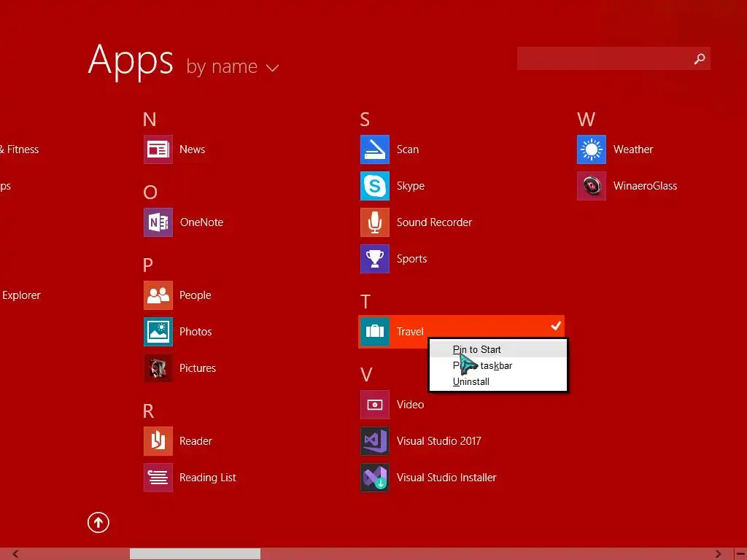Open the News app icon
This screenshot has width=747, height=560.
pyautogui.click(x=158, y=149)
